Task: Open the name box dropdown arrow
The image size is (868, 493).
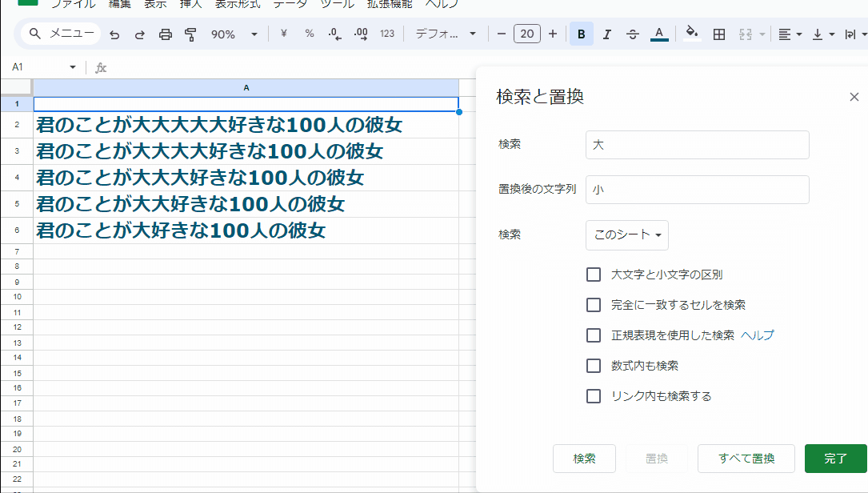Action: click(x=73, y=67)
